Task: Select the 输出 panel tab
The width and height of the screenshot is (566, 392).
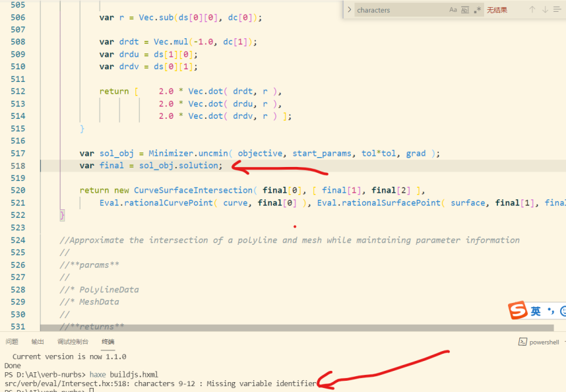Action: (x=37, y=341)
